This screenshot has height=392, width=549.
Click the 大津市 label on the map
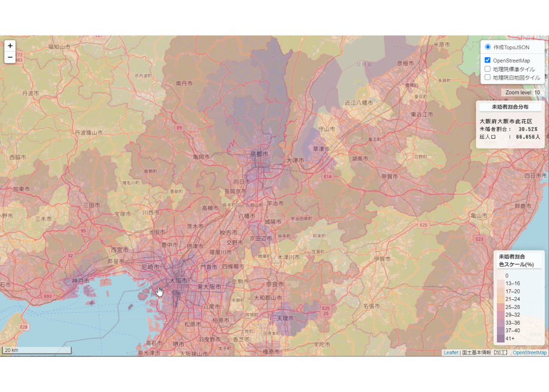coord(295,160)
